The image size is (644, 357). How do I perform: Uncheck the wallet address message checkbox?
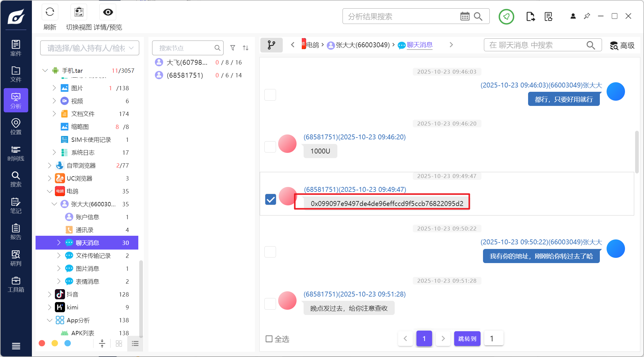click(x=270, y=200)
